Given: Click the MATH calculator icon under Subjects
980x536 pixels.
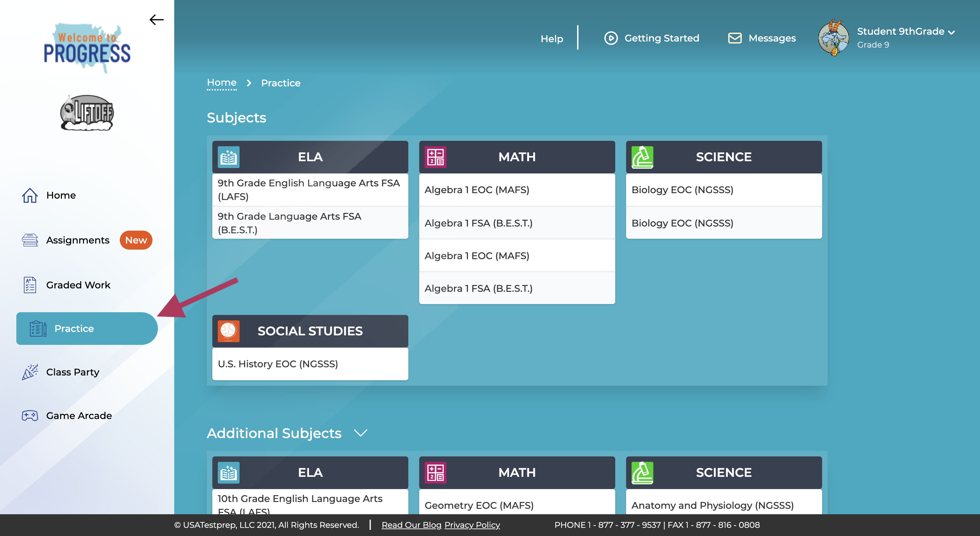Looking at the screenshot, I should (435, 157).
